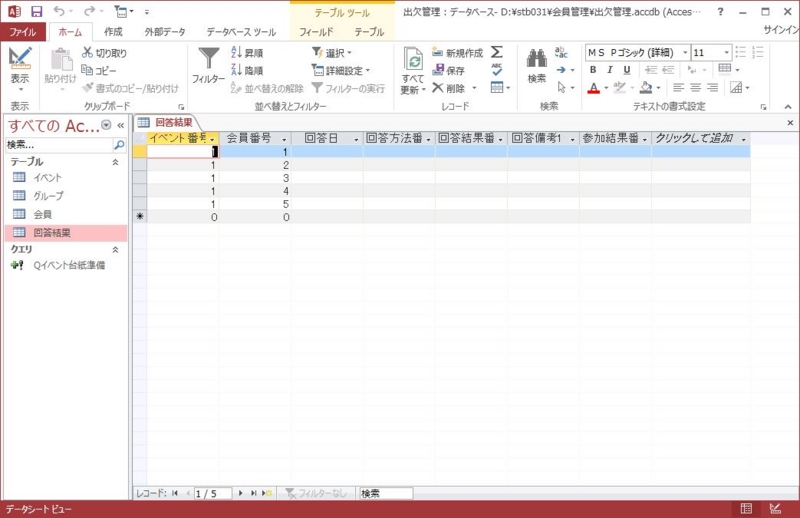Click the spelling check ABC icon
This screenshot has height=518, width=800.
(496, 69)
